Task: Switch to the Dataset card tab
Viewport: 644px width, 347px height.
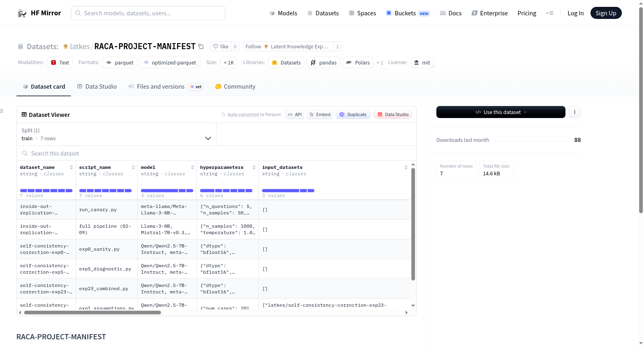Action: [x=43, y=87]
